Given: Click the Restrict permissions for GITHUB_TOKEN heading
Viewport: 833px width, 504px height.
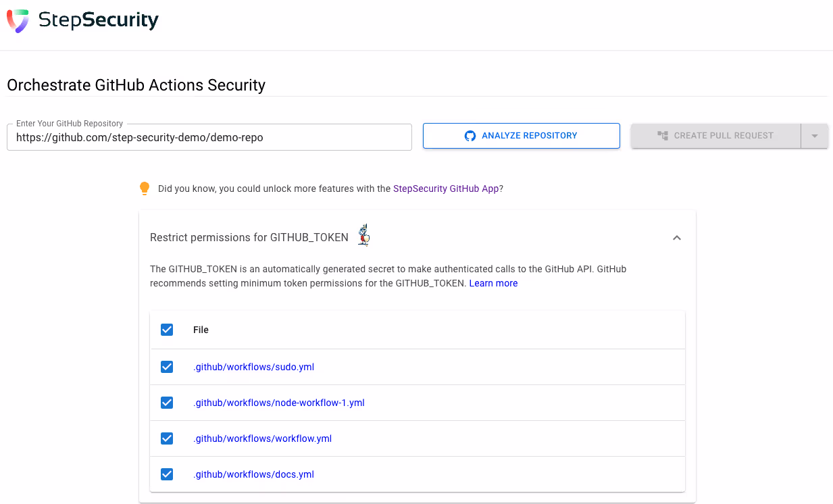Looking at the screenshot, I should (x=249, y=237).
